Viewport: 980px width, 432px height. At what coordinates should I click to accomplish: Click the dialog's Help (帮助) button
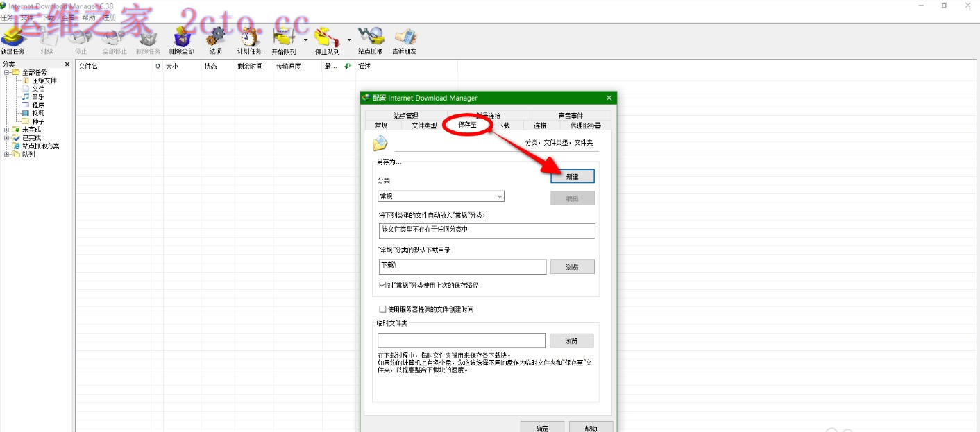pyautogui.click(x=591, y=428)
